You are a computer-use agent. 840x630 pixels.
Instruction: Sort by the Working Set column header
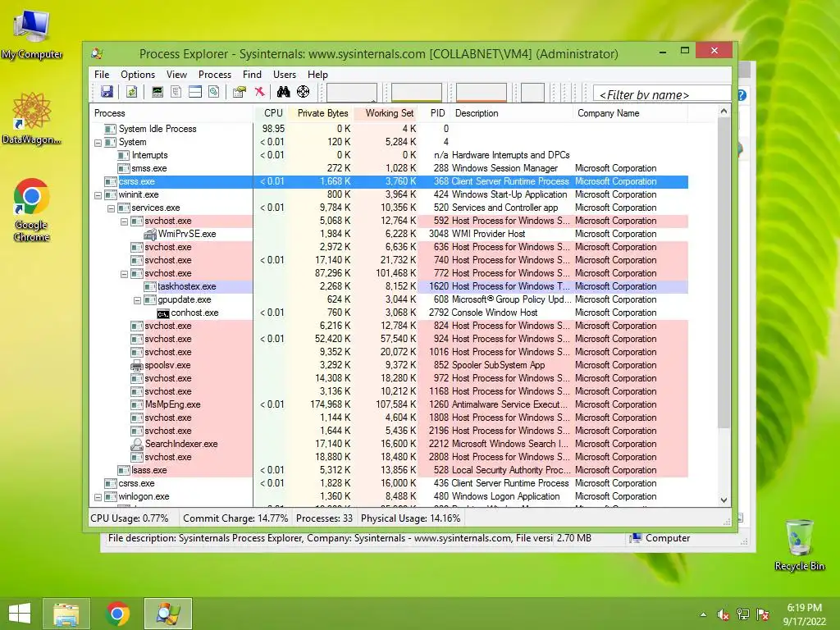387,113
